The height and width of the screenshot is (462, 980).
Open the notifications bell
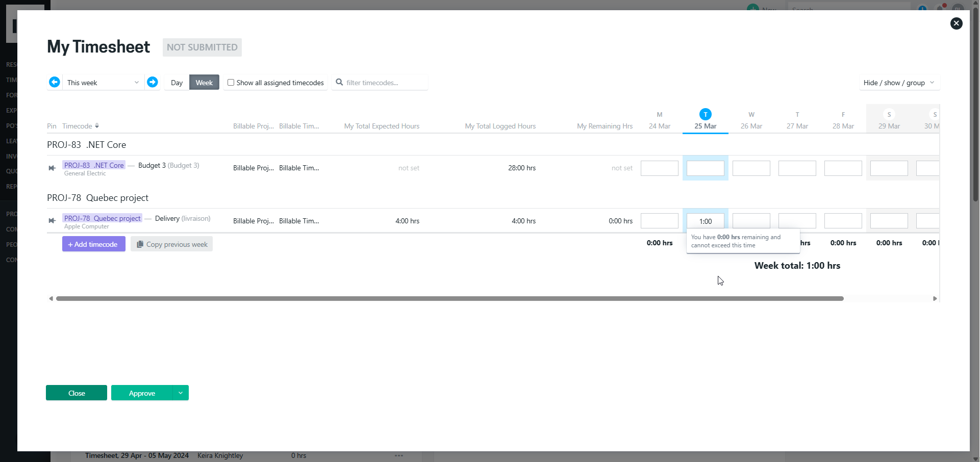pos(940,9)
